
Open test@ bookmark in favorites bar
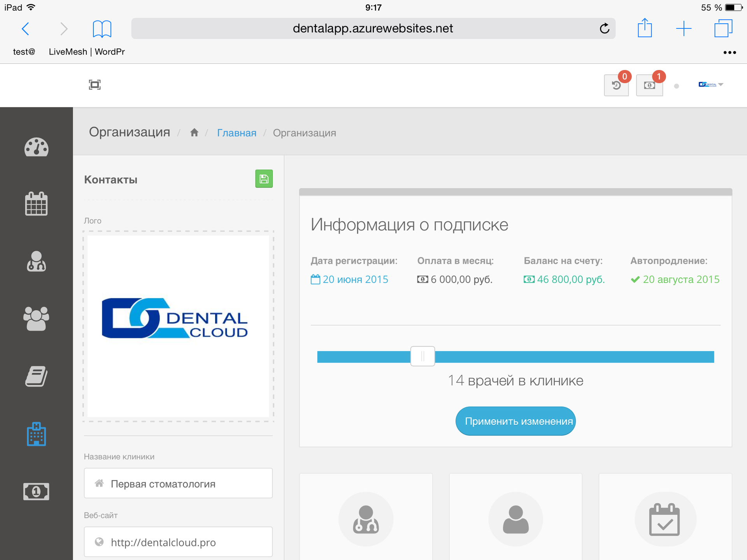click(x=24, y=52)
